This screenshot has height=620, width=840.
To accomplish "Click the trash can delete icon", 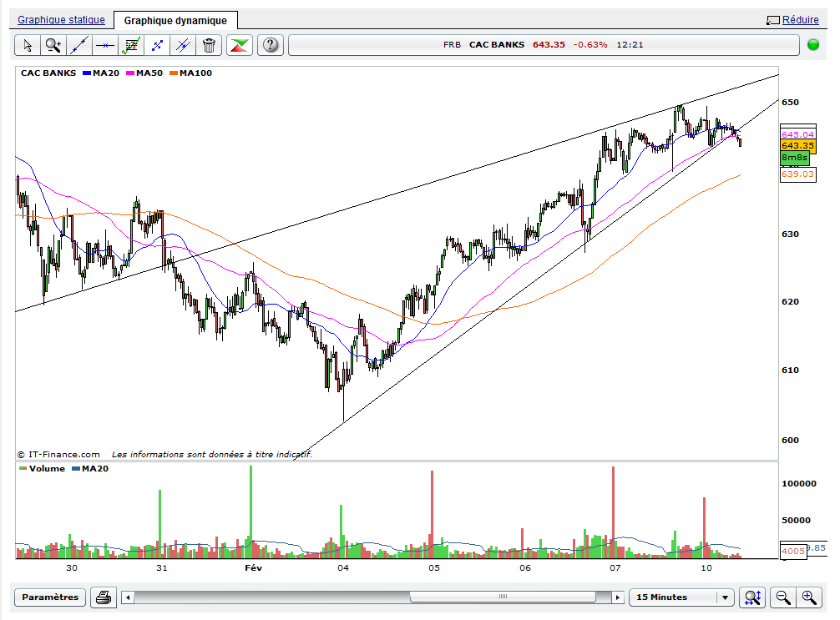I will (x=209, y=45).
